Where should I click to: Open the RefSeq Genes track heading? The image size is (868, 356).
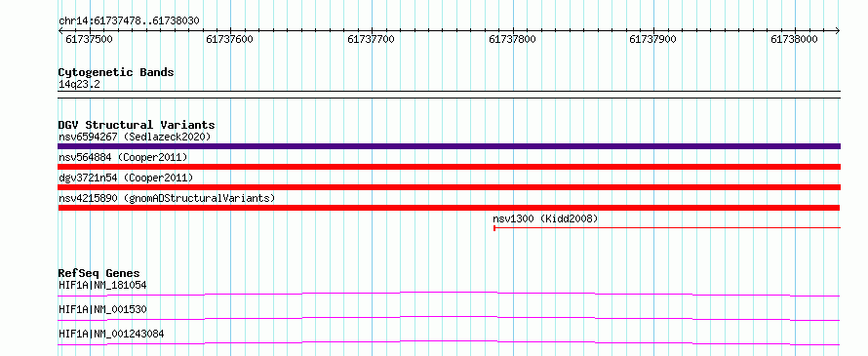pyautogui.click(x=99, y=273)
